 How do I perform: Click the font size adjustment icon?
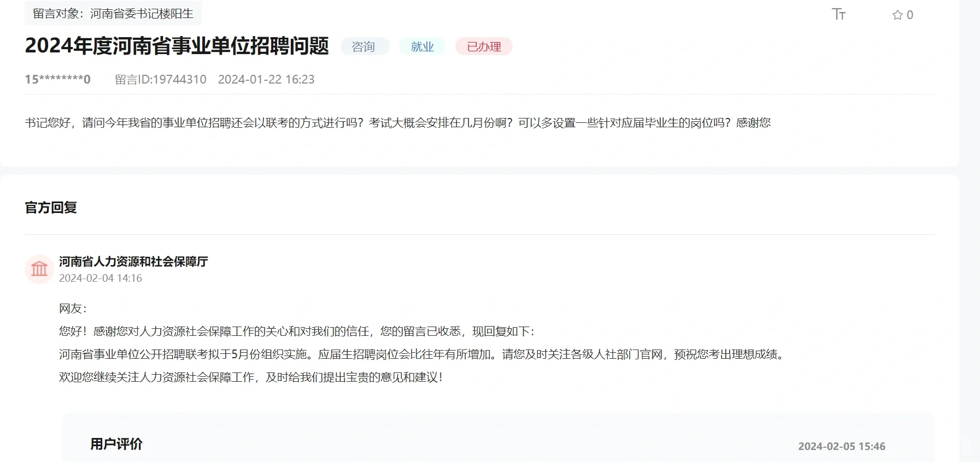pyautogui.click(x=838, y=14)
